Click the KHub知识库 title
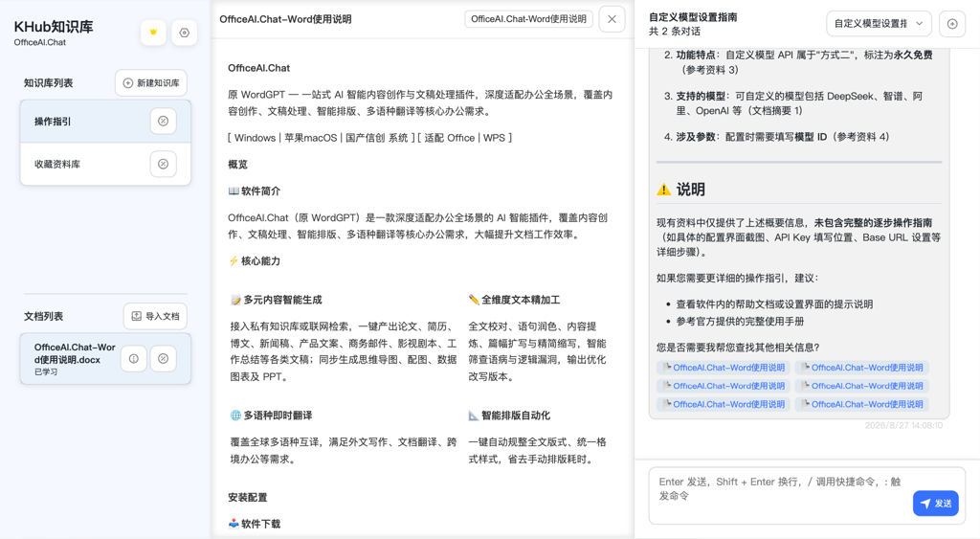The height and width of the screenshot is (539, 980). tap(54, 27)
